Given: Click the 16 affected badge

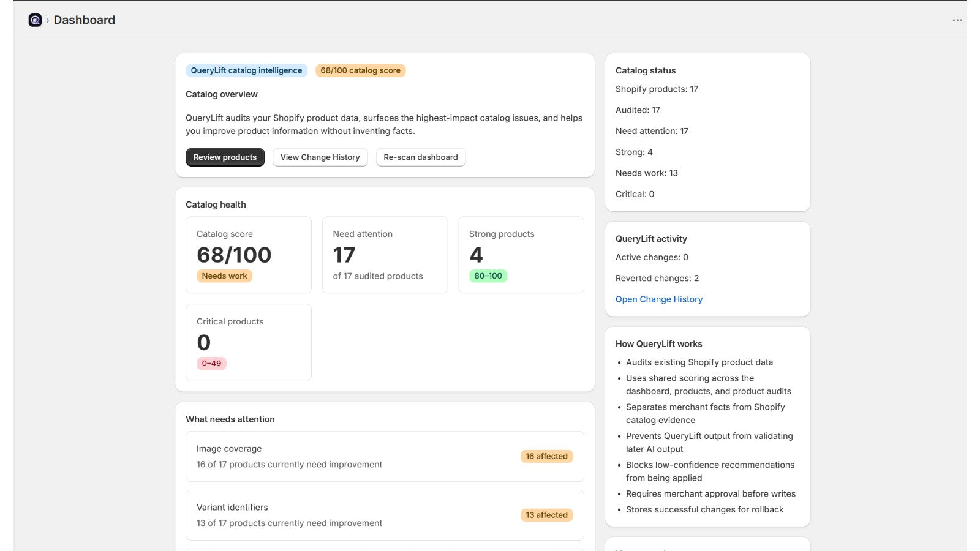Looking at the screenshot, I should click(547, 456).
